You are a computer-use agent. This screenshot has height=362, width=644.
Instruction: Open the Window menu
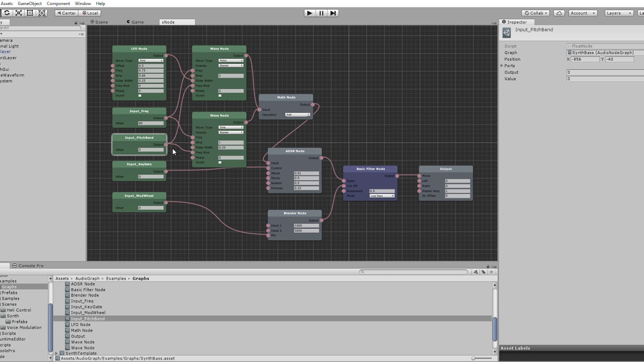(x=83, y=4)
